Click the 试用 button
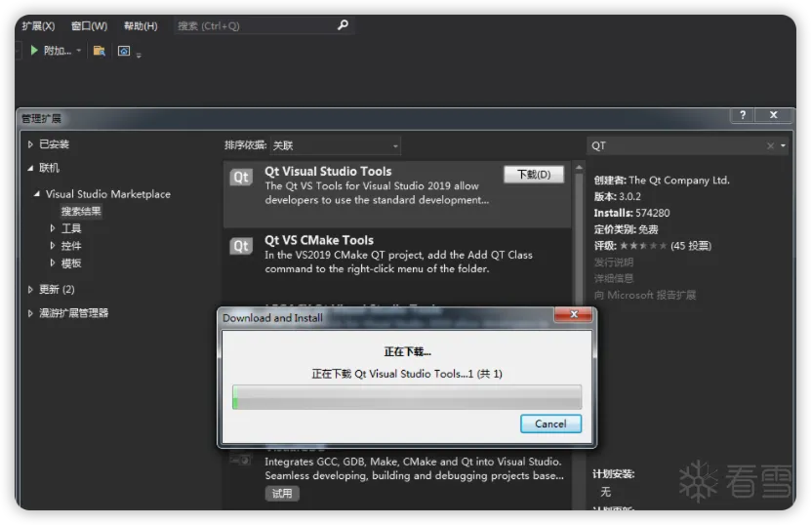Viewport: 812px width, 525px height. (282, 494)
